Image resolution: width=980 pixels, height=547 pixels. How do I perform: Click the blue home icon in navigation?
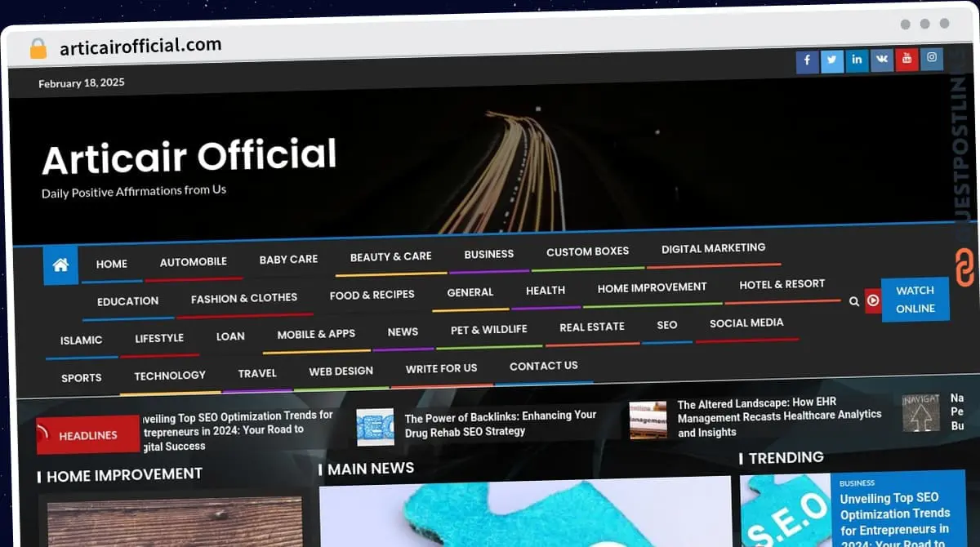(x=60, y=265)
